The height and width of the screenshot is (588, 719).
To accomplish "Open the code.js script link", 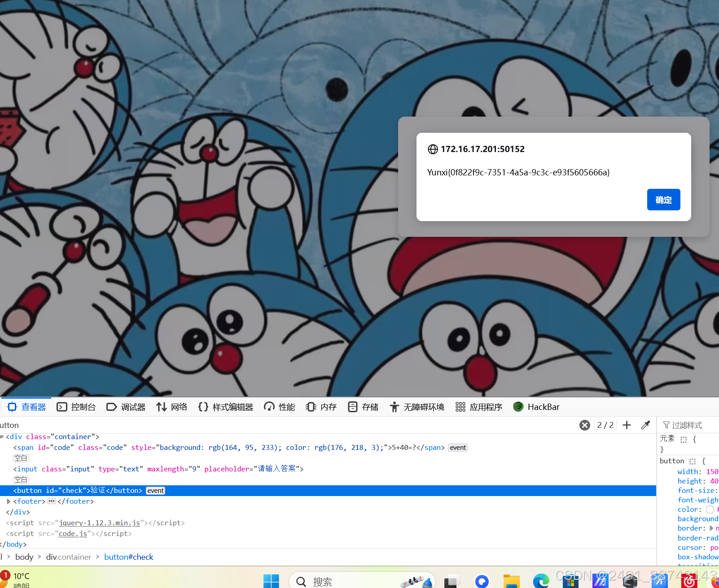I will (73, 534).
